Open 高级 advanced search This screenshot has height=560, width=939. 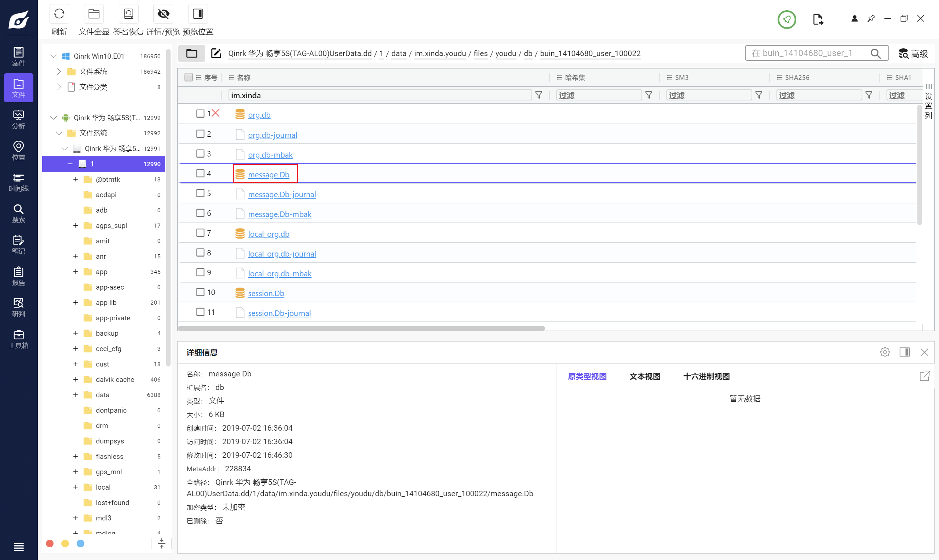[x=913, y=54]
